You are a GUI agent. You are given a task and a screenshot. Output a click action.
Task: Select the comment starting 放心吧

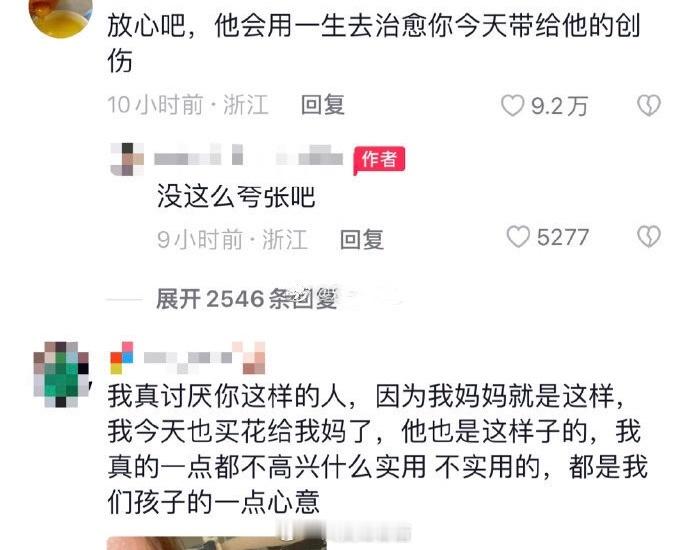(x=374, y=44)
